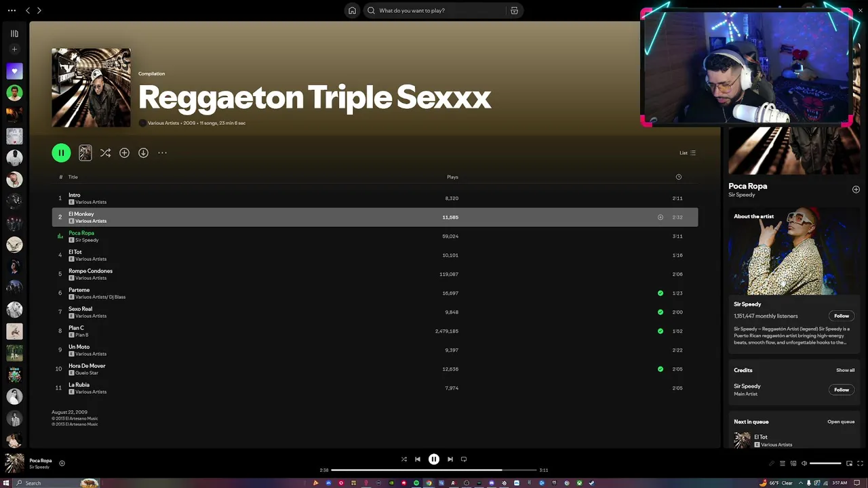Navigate back with the left arrow
Image resolution: width=868 pixels, height=488 pixels.
coord(28,10)
